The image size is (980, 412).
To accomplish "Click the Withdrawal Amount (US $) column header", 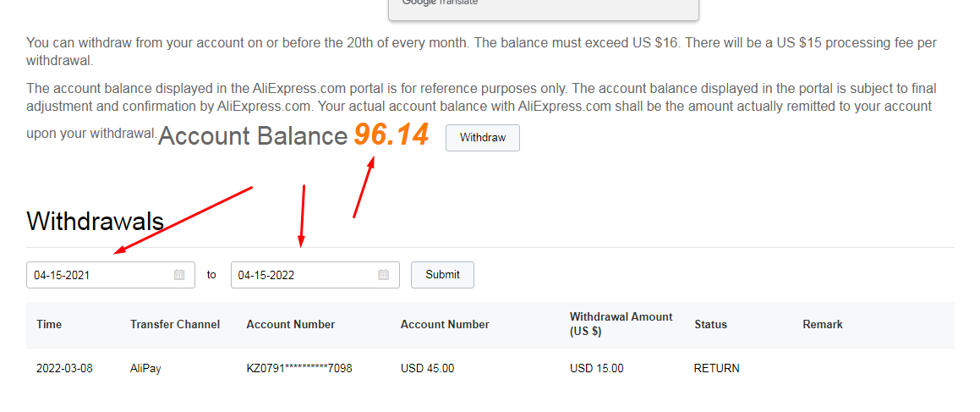I will pos(621,324).
